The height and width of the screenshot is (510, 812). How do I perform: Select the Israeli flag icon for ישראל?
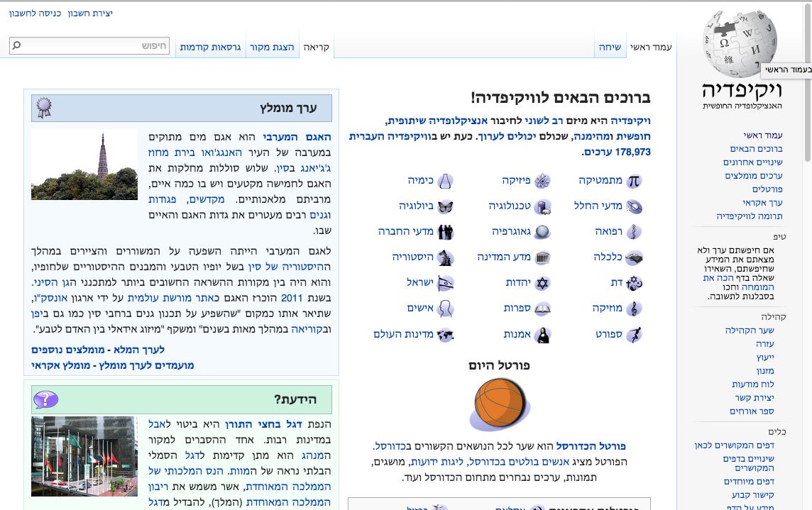[445, 283]
